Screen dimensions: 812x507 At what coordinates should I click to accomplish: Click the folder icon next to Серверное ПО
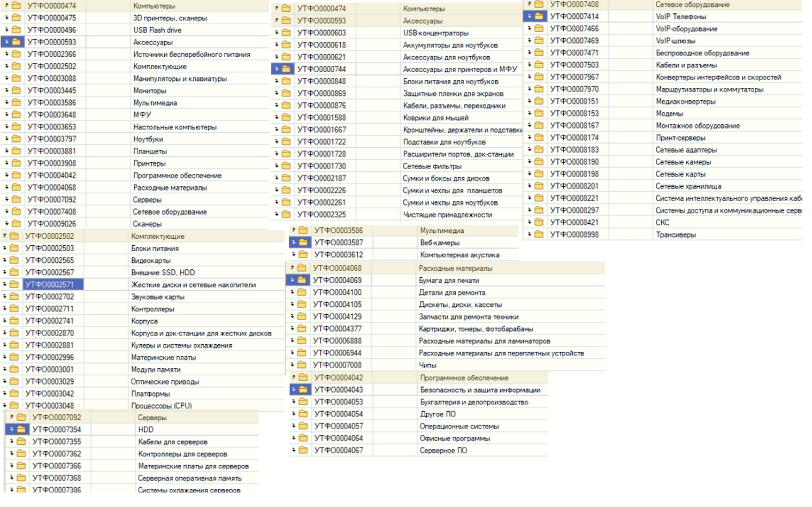pyautogui.click(x=303, y=450)
